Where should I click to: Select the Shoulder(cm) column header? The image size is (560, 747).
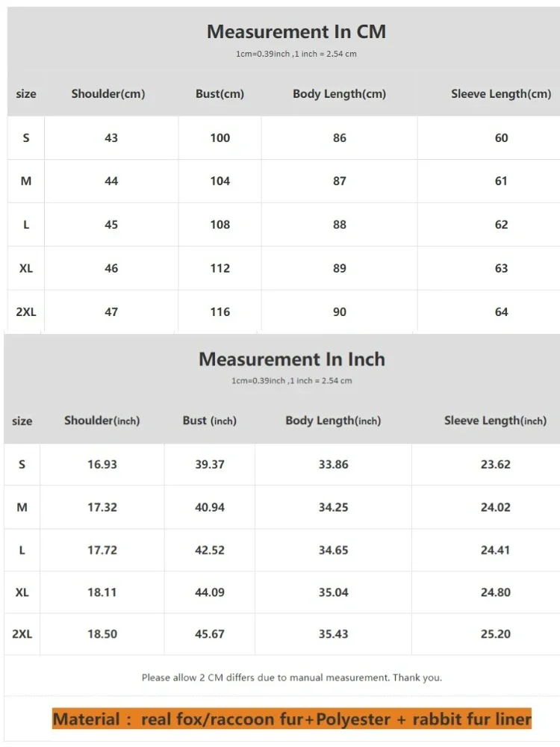tap(108, 94)
